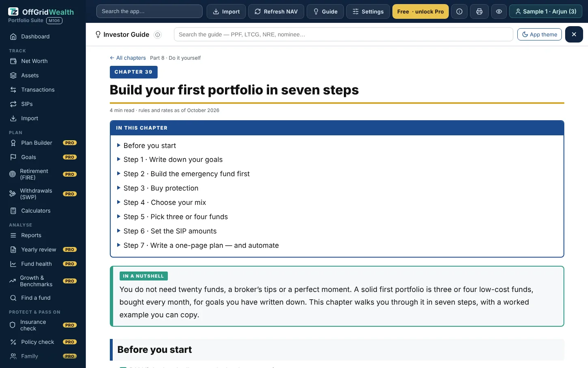
Task: Open sidebar Import entry
Action: point(43,118)
